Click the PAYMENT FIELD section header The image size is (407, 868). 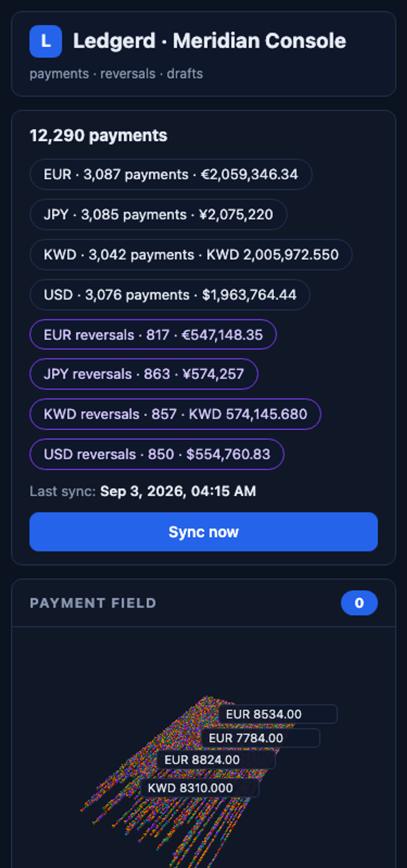93,603
